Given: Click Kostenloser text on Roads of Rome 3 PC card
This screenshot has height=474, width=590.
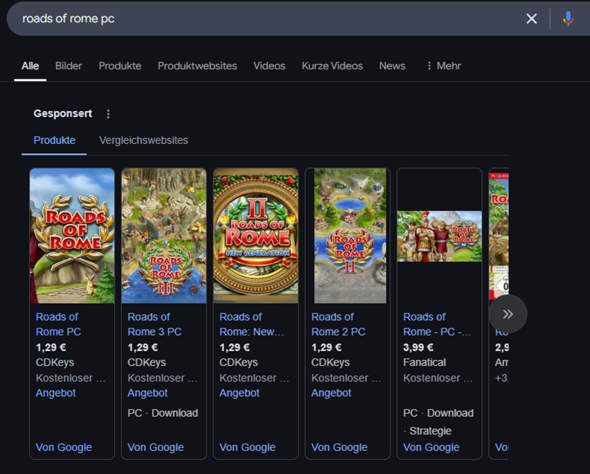Looking at the screenshot, I should point(163,378).
